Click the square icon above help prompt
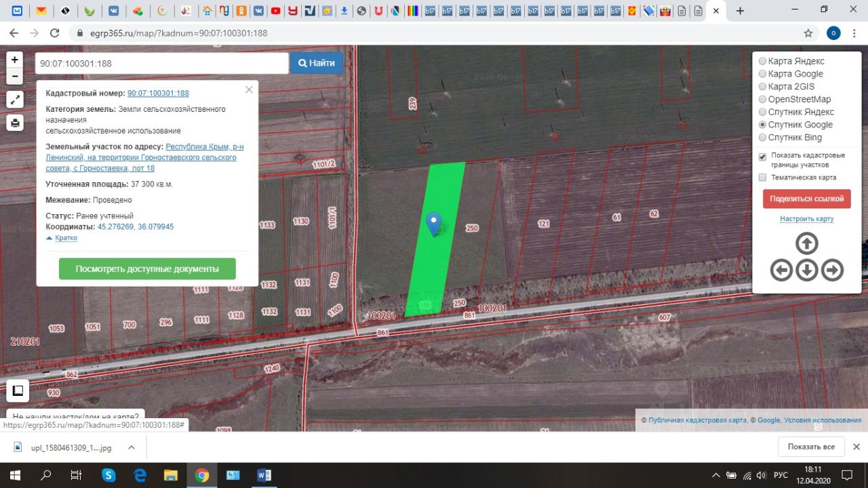The width and height of the screenshot is (868, 488). [18, 390]
